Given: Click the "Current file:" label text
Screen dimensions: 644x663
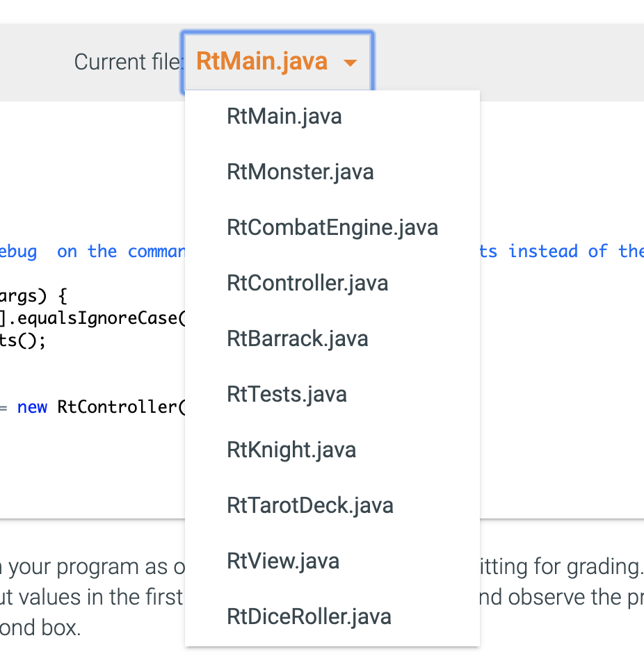Looking at the screenshot, I should pos(128,62).
